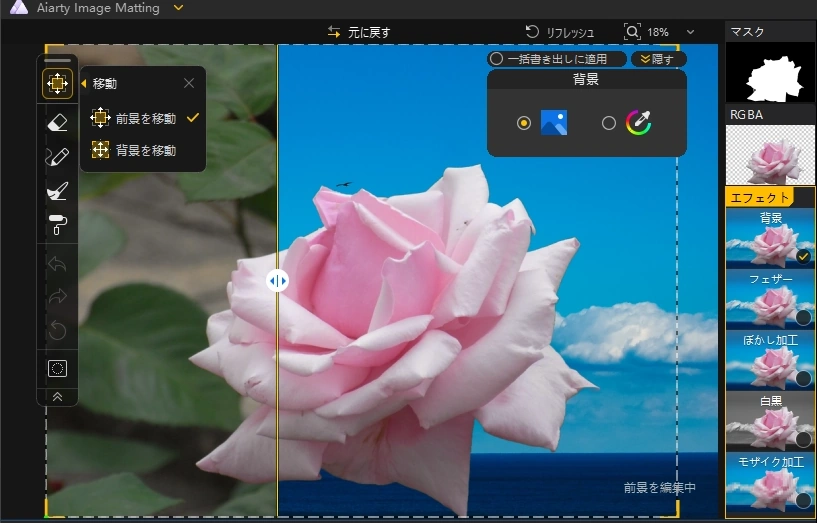
Task: Collapse the toolbar with double chevron
Action: pos(57,396)
